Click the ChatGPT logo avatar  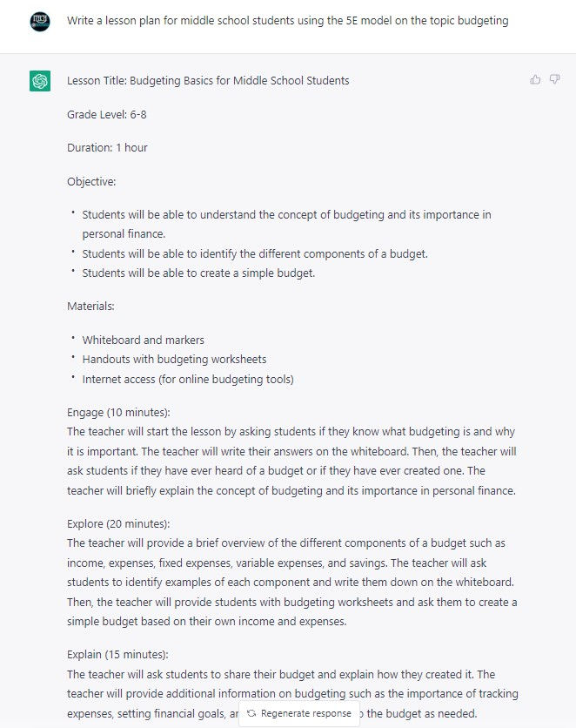tap(40, 81)
